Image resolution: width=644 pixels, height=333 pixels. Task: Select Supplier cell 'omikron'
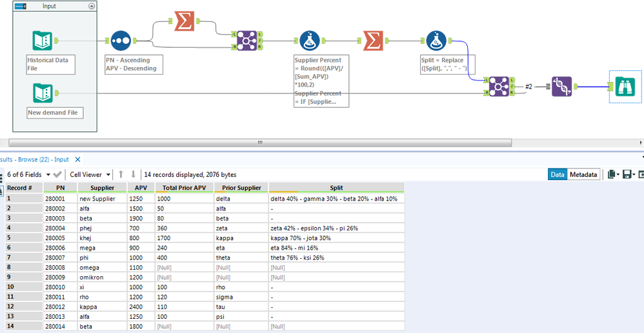pyautogui.click(x=102, y=277)
